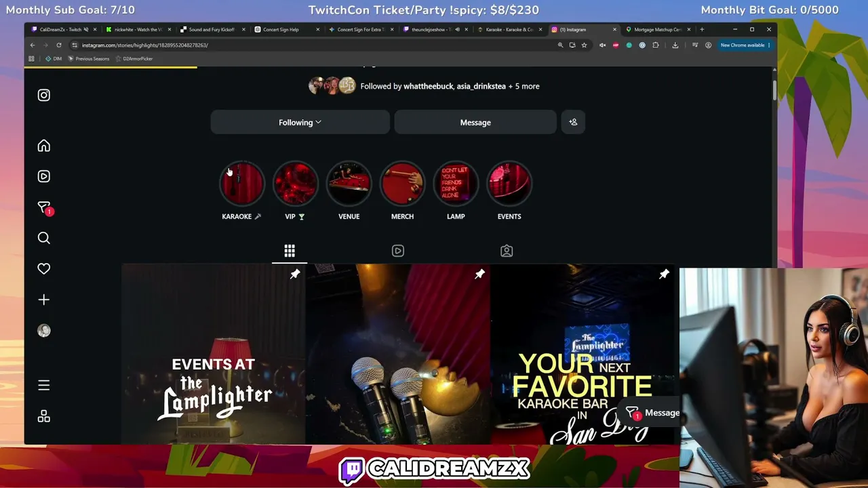The width and height of the screenshot is (868, 488).
Task: Reload the Instagram page
Action: pos(59,45)
